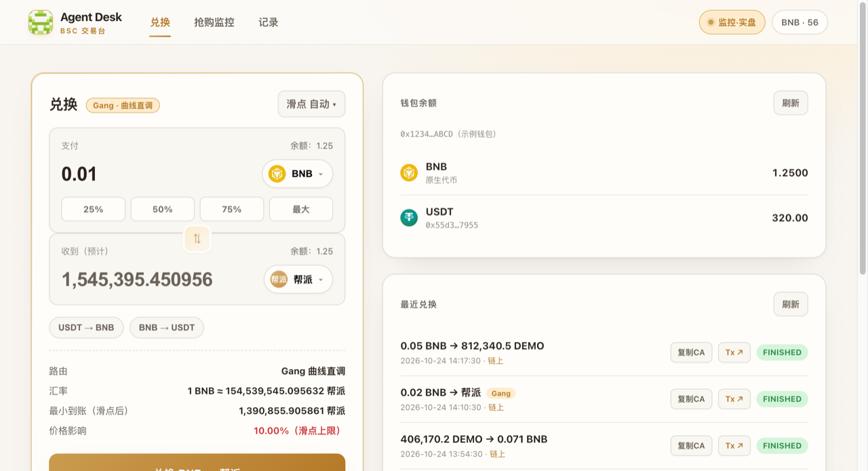Click FINISHED status of 406,170.2 DEMO swap
The height and width of the screenshot is (471, 868).
[x=782, y=446]
